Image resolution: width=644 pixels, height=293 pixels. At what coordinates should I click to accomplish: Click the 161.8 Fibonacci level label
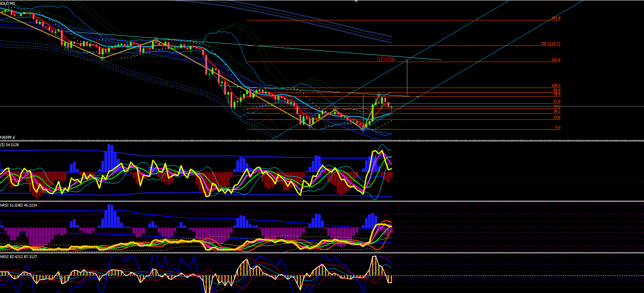pyautogui.click(x=556, y=60)
